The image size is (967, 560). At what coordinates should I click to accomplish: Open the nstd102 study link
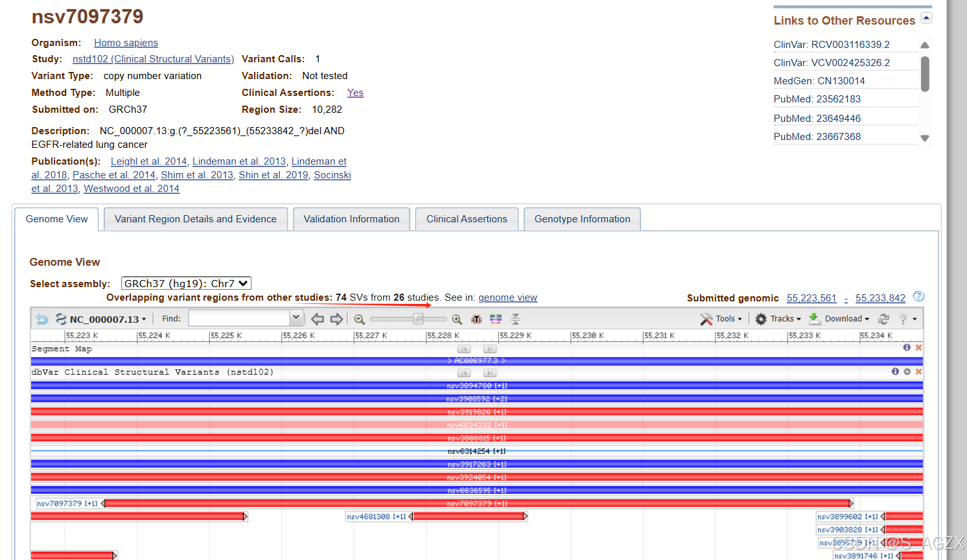153,59
